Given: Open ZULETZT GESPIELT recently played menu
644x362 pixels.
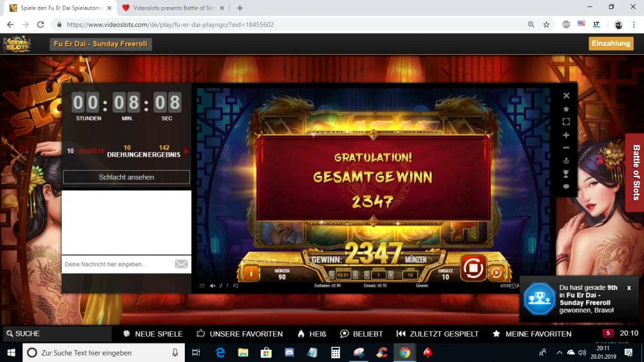Looking at the screenshot, I should tap(438, 334).
